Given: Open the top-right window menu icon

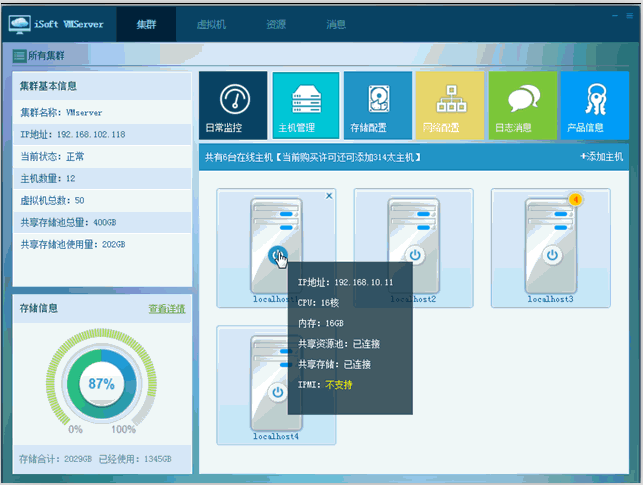Looking at the screenshot, I should coord(629,16).
